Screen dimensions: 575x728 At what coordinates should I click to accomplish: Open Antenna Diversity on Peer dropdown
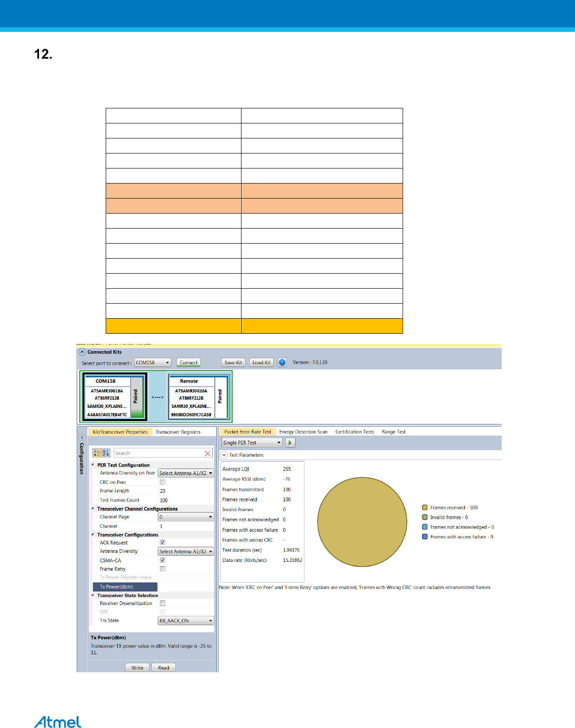(x=186, y=473)
